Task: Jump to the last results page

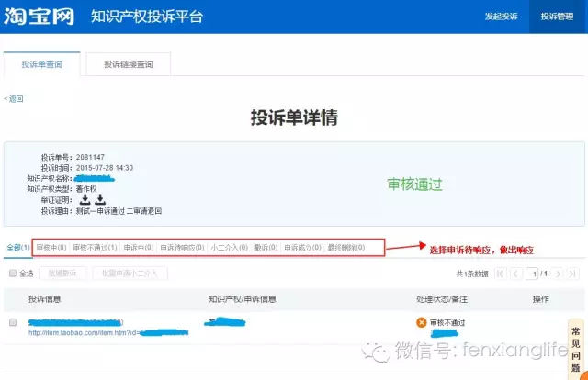Action: coord(572,274)
